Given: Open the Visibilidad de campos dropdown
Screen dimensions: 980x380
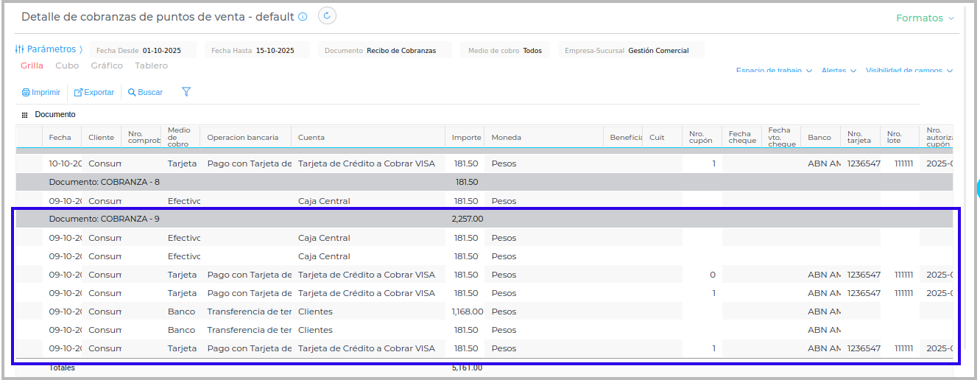Looking at the screenshot, I should pyautogui.click(x=909, y=71).
